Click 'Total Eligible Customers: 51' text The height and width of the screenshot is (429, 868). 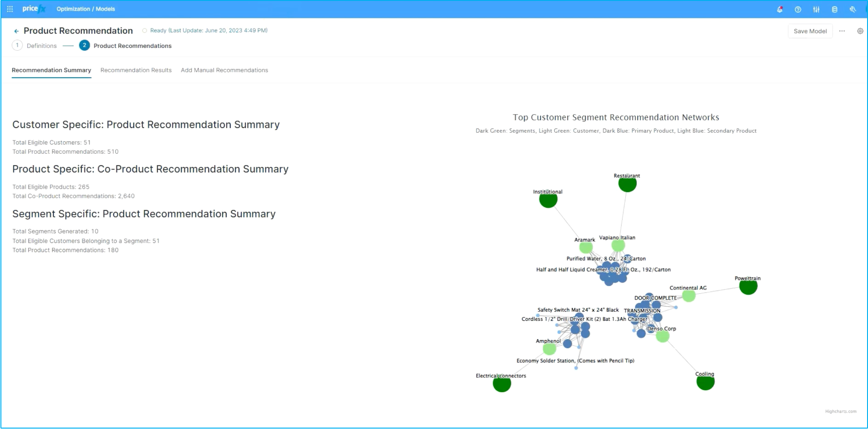point(52,143)
